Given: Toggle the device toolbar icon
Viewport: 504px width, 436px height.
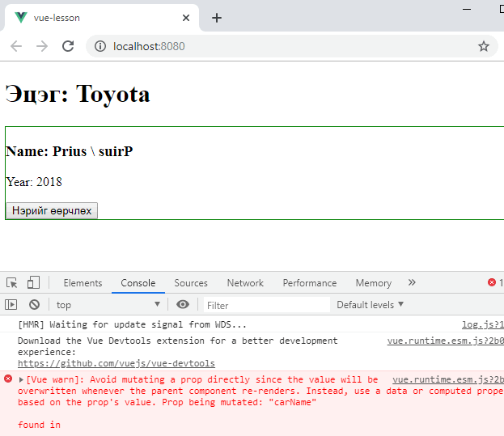Looking at the screenshot, I should tap(33, 283).
